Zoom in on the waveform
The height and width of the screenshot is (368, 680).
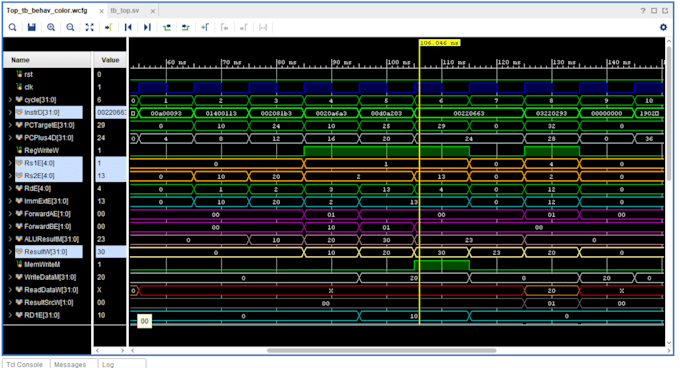51,27
